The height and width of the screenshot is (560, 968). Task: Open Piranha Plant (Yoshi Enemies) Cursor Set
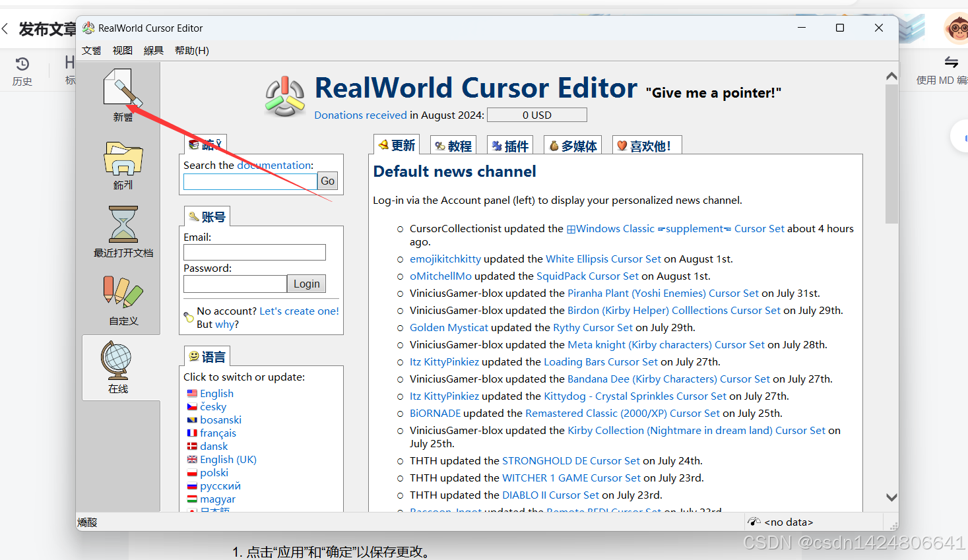[x=663, y=293]
